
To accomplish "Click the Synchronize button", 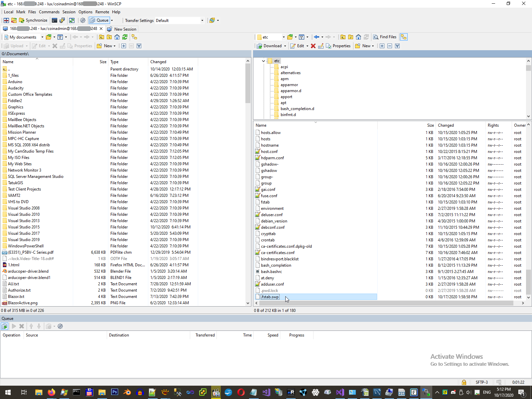I will point(33,20).
